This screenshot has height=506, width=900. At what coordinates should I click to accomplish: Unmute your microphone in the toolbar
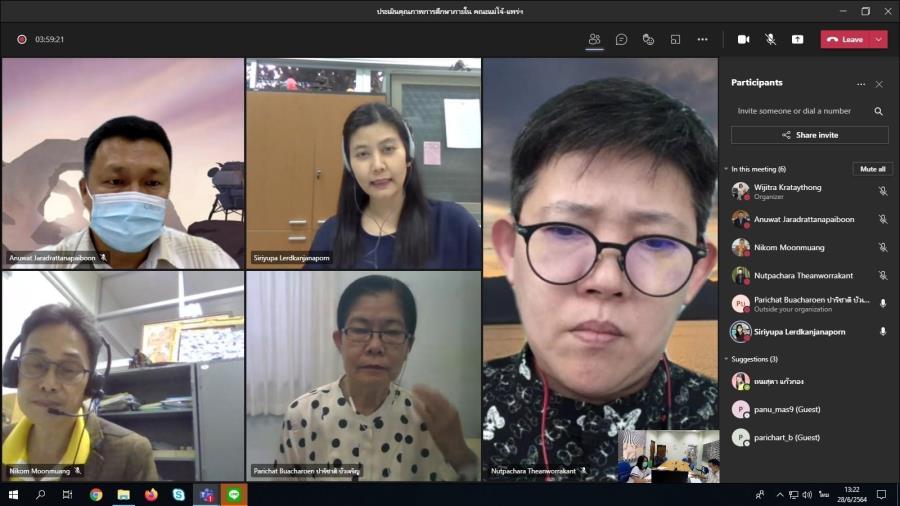coord(770,39)
